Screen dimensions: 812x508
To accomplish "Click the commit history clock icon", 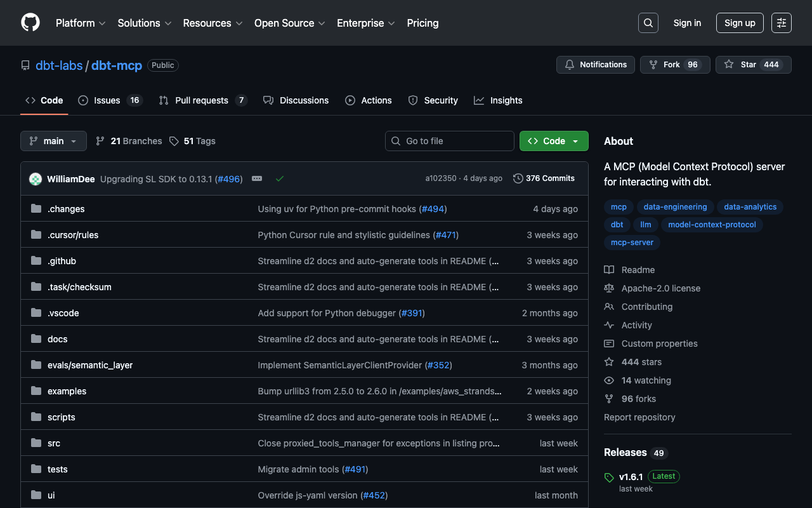I will point(518,178).
